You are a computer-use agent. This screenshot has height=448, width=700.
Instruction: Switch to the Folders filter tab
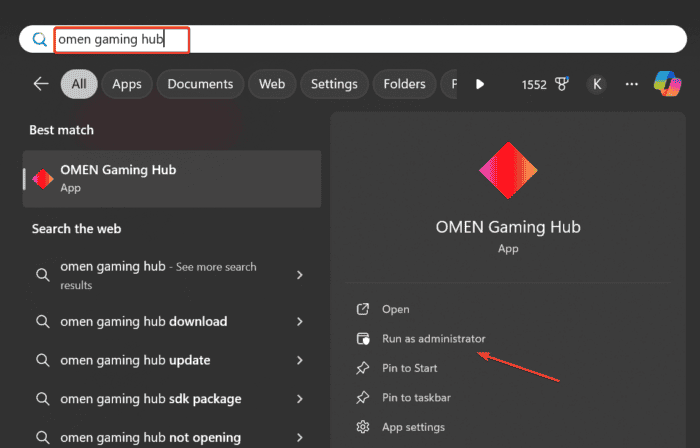tap(404, 84)
